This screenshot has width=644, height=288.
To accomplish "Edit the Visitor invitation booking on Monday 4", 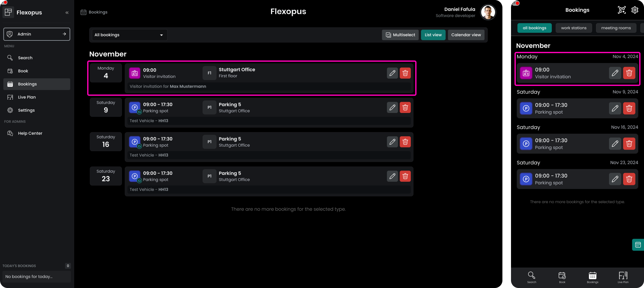I will [x=392, y=73].
